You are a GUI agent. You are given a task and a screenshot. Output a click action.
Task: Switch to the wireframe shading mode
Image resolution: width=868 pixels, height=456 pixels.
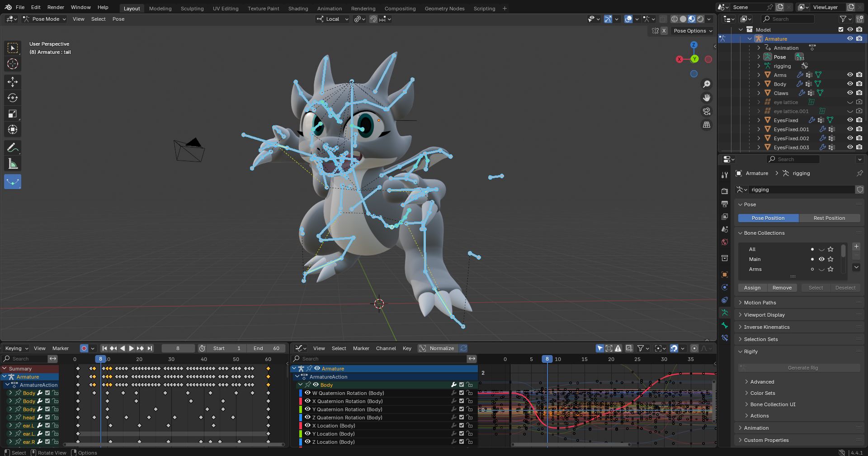pyautogui.click(x=675, y=19)
